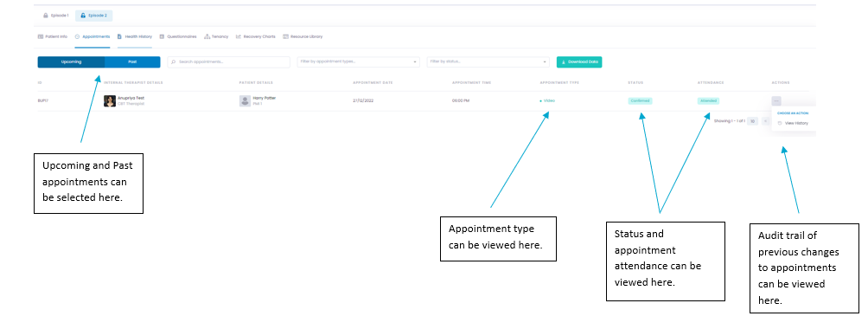This screenshot has height=329, width=868.
Task: Expand the Filter by status dropdown
Action: [x=488, y=62]
